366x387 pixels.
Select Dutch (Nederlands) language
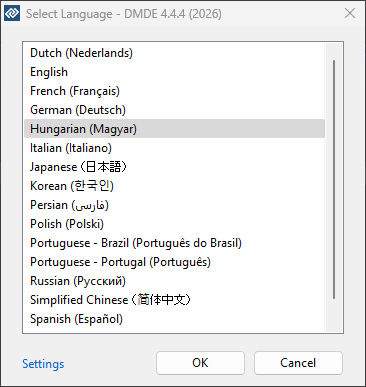[174, 53]
